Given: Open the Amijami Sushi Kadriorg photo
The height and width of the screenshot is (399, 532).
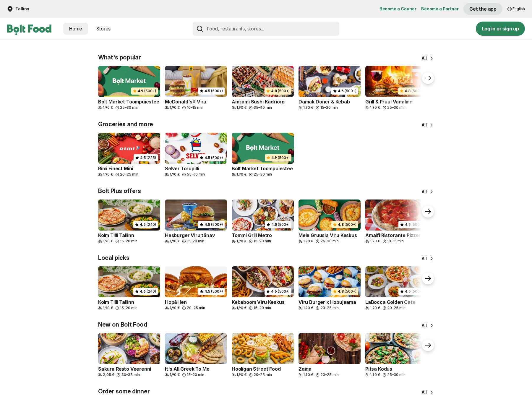Looking at the screenshot, I should tap(263, 81).
